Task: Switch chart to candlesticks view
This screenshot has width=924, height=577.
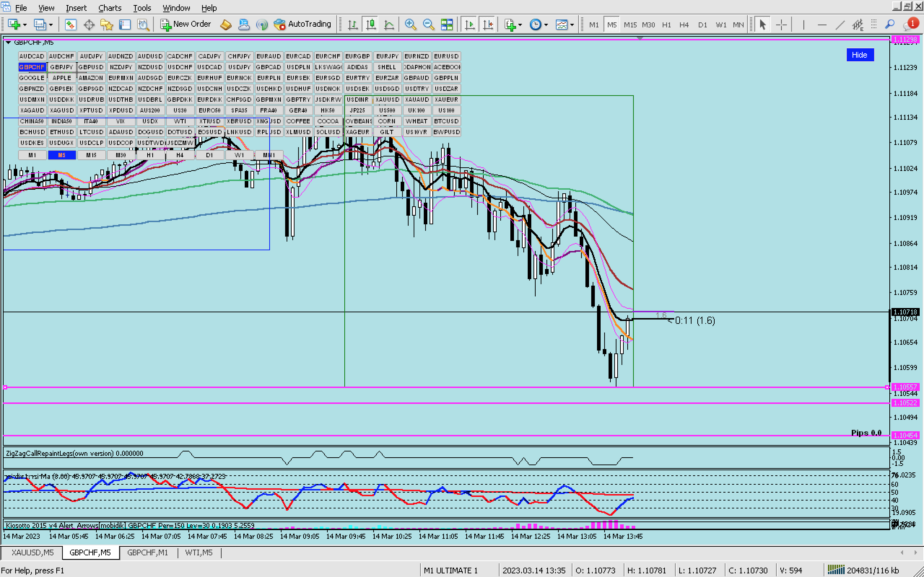Action: (371, 25)
